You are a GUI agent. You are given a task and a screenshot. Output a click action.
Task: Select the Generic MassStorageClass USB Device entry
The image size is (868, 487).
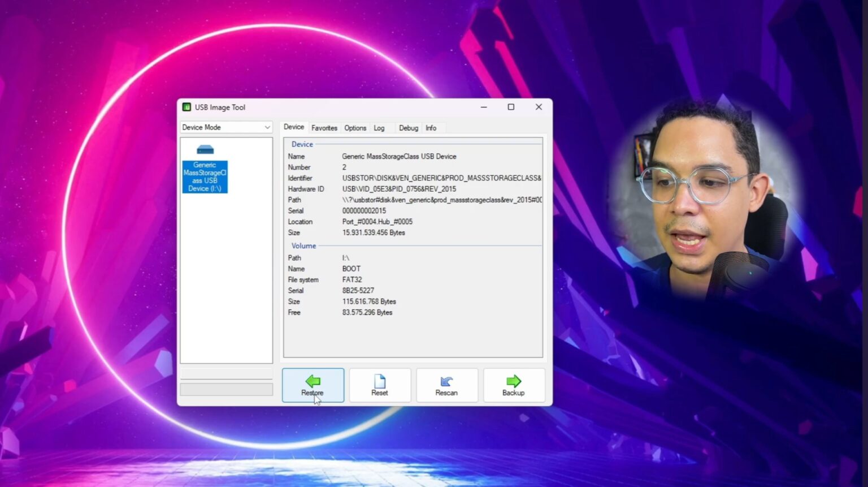[x=205, y=176]
